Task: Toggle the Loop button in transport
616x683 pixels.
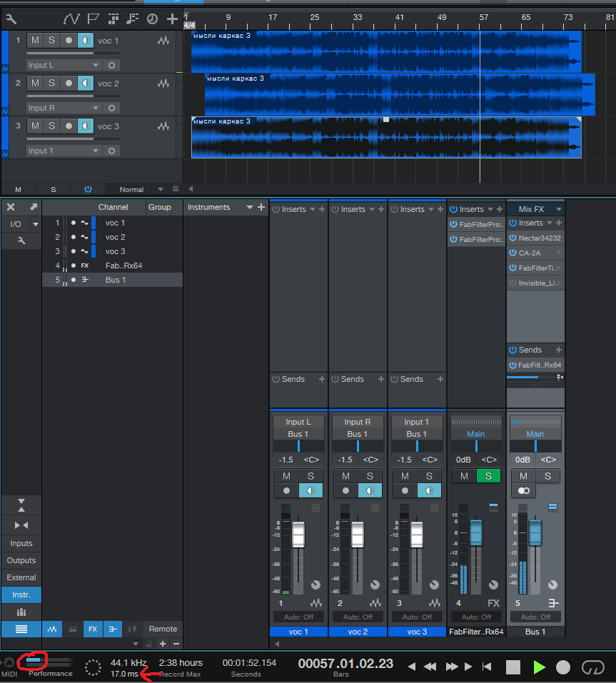Action: point(592,667)
